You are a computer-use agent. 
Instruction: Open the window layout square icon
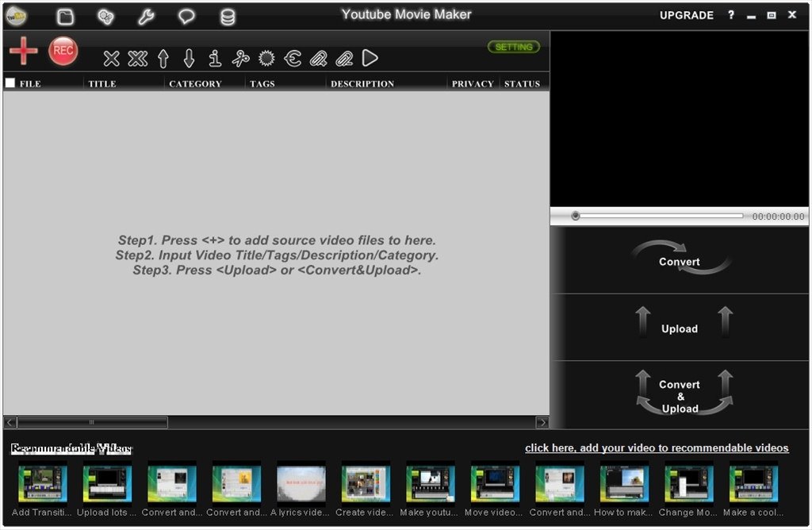65,17
